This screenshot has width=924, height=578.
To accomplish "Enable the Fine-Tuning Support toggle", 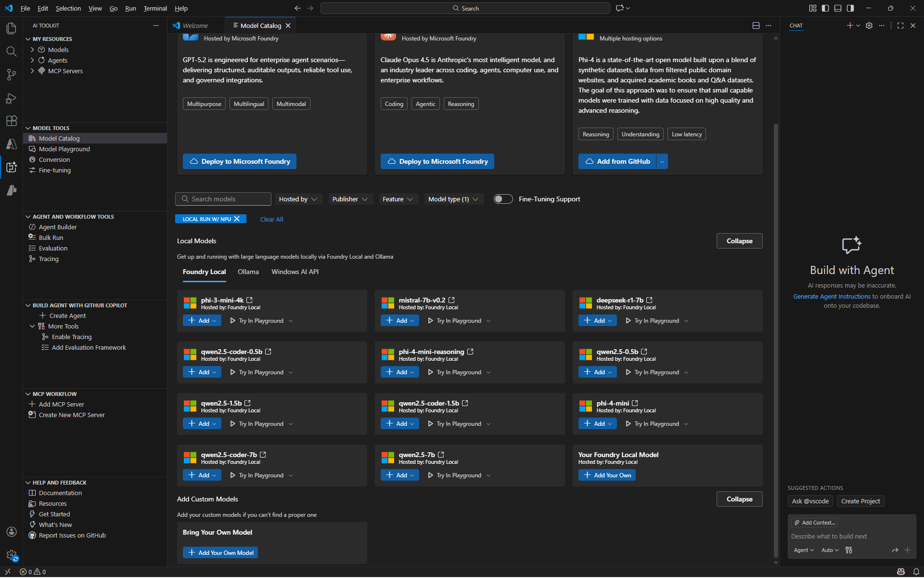I will [503, 199].
